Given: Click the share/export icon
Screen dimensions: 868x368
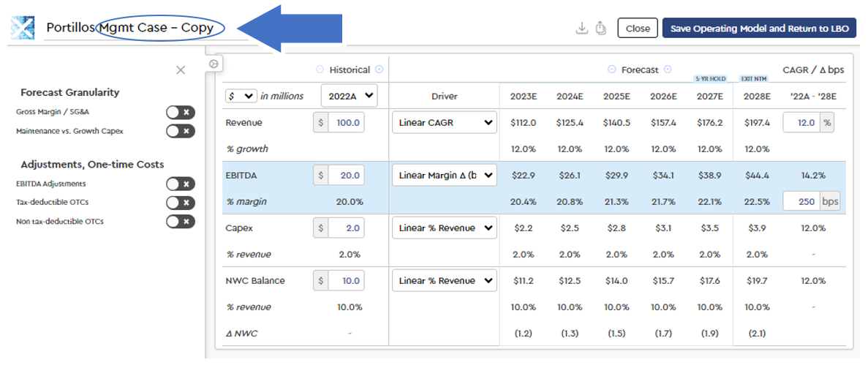Looking at the screenshot, I should tap(600, 28).
